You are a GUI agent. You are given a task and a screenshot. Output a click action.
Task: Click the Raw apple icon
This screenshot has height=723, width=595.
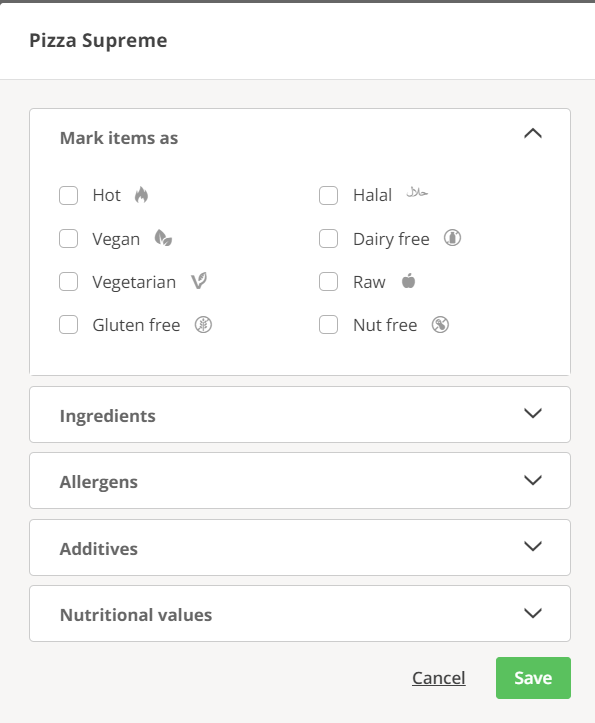(408, 281)
